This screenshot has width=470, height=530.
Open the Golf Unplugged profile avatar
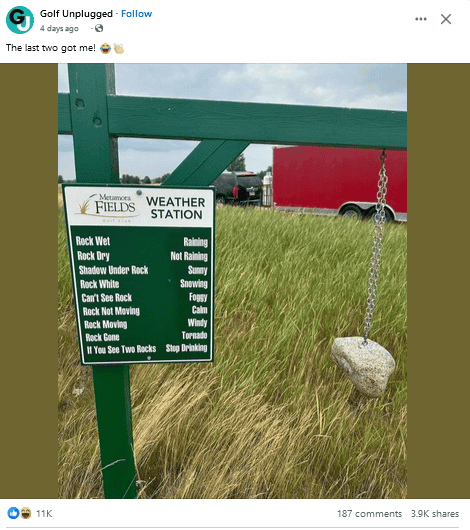(20, 20)
